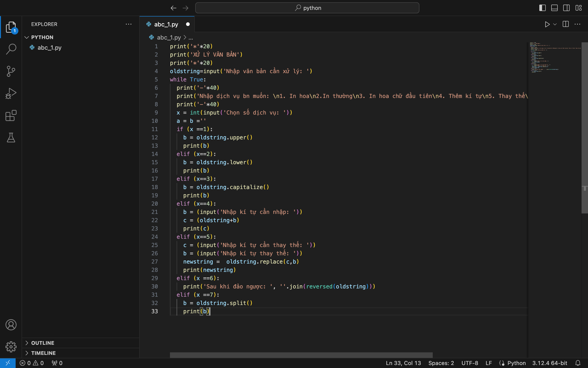Open the Accounts menu icon
588x368 pixels.
[x=11, y=325]
